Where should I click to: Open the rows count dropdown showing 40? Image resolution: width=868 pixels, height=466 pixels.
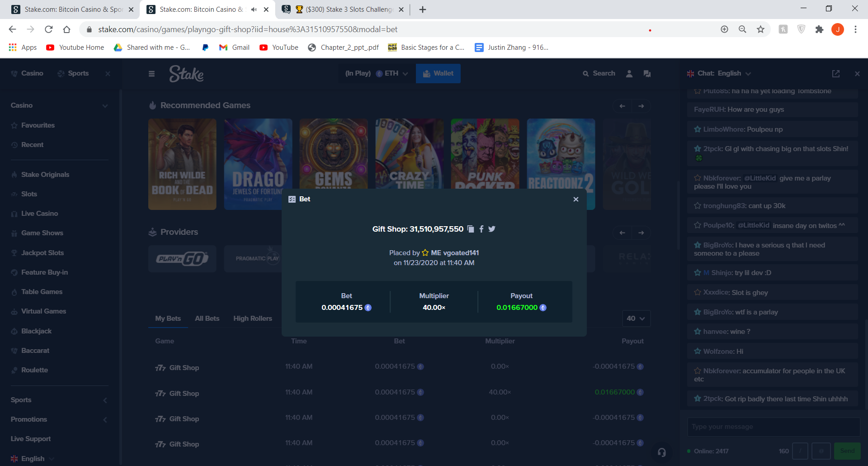[x=636, y=319]
